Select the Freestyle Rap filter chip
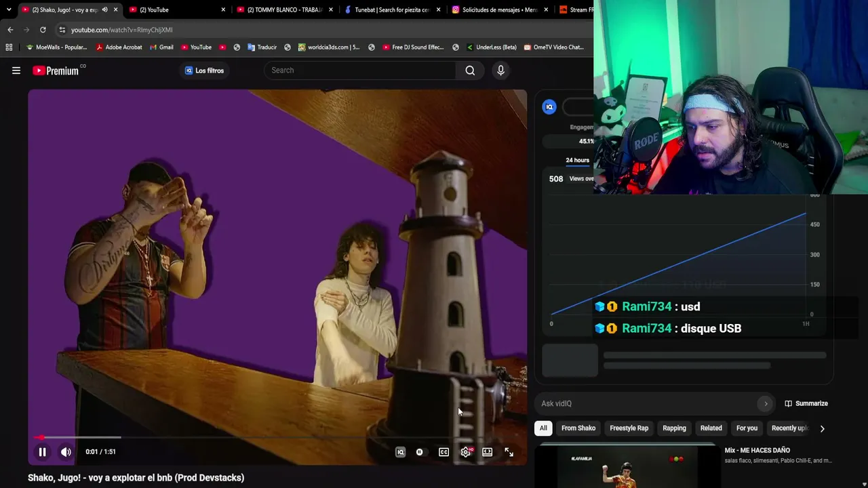The width and height of the screenshot is (868, 488). tap(629, 428)
